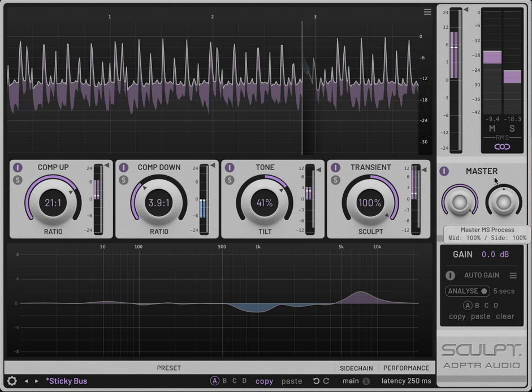Click the main sidechain source selector
Screen dimensions: 532x392
[x=351, y=381]
